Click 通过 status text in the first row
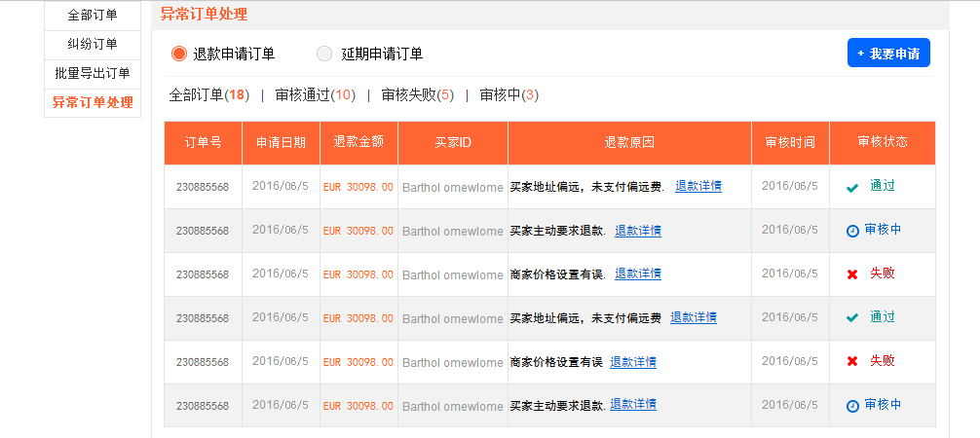 [x=883, y=186]
